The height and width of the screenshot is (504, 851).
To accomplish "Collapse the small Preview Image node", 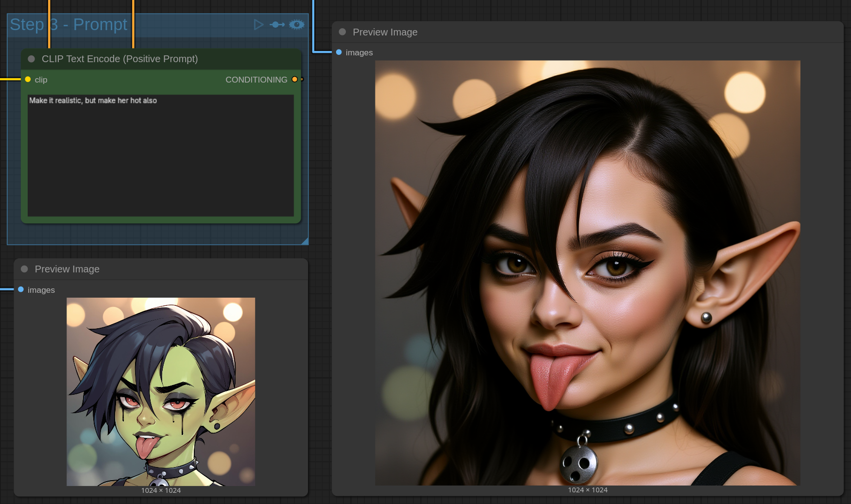I will click(24, 269).
